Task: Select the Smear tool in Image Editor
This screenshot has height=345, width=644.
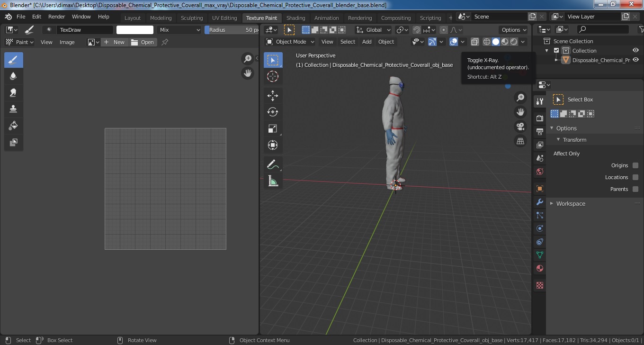Action: (14, 93)
